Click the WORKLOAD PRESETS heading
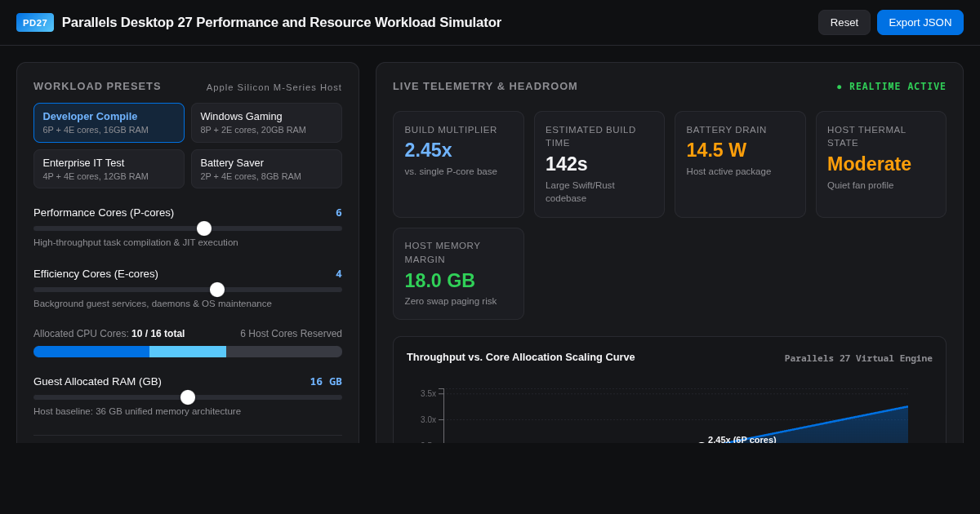Viewport: 980px width, 514px height. (x=97, y=86)
